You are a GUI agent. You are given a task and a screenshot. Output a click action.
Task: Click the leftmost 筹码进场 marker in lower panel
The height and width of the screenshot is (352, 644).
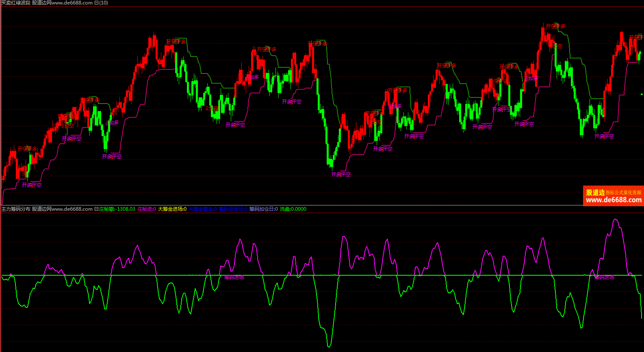pos(234,278)
